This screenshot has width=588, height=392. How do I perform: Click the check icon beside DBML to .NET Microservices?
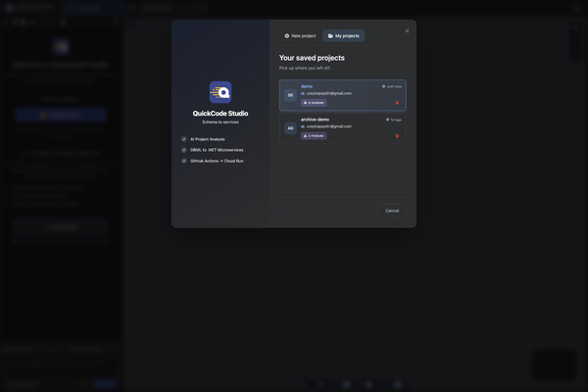point(184,150)
